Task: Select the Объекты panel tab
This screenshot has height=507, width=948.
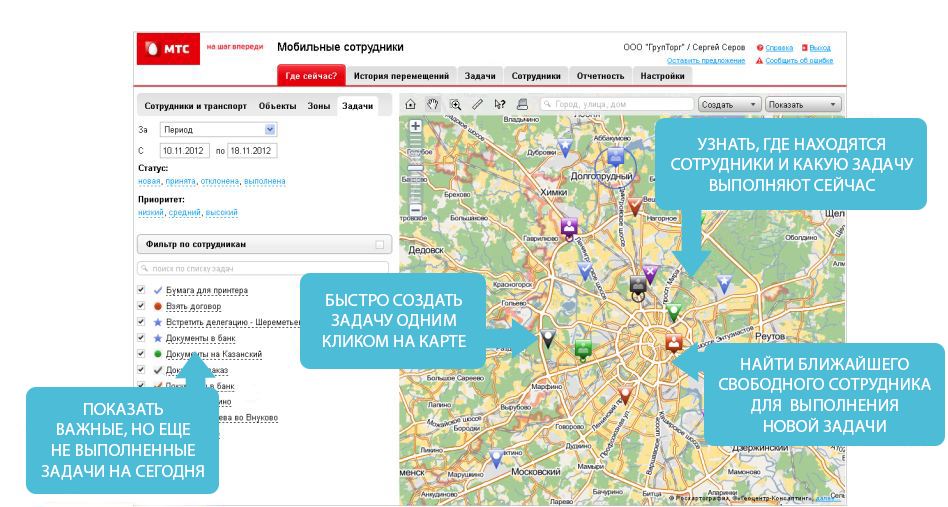Action: pyautogui.click(x=278, y=106)
